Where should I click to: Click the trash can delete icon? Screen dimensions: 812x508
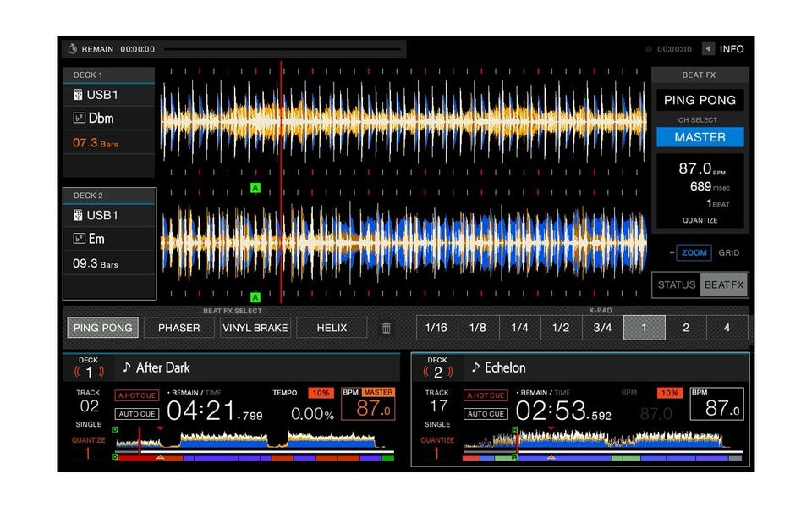point(386,328)
